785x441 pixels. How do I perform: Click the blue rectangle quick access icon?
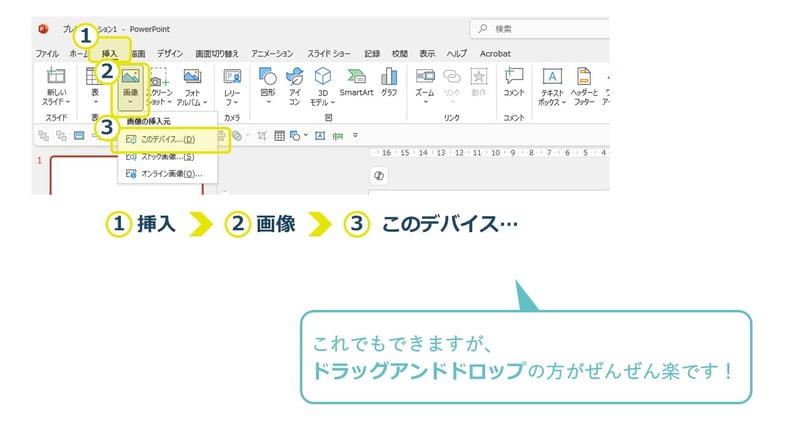[79, 136]
